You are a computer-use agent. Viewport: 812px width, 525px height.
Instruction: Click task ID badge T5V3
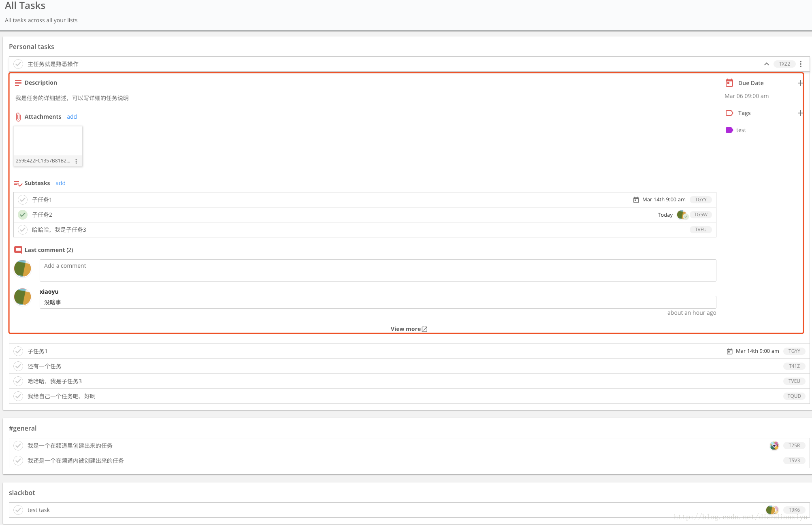point(794,461)
